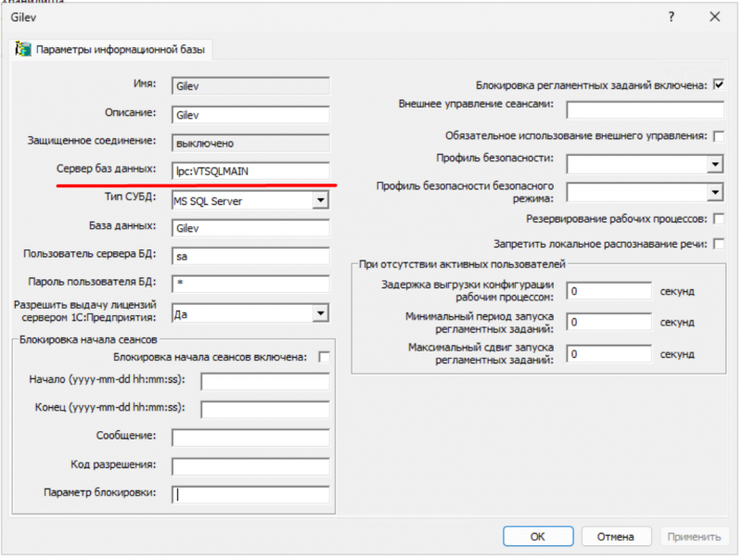
Task: Open the Тип СУБД dropdown
Action: pyautogui.click(x=321, y=200)
